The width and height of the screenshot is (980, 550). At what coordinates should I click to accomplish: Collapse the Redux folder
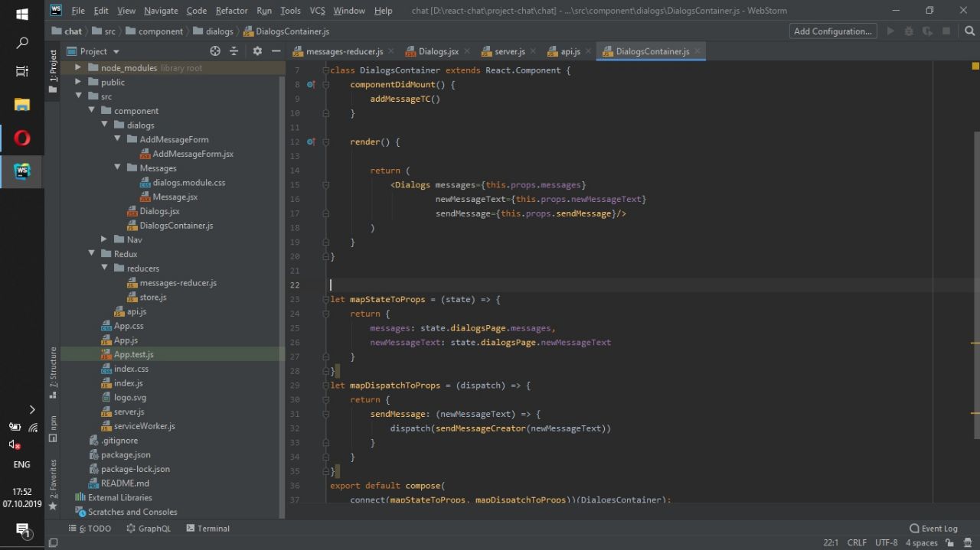click(92, 254)
